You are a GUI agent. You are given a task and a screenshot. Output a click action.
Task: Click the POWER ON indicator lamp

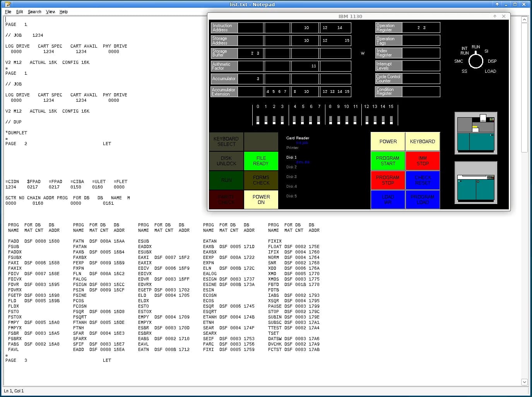coord(261,200)
